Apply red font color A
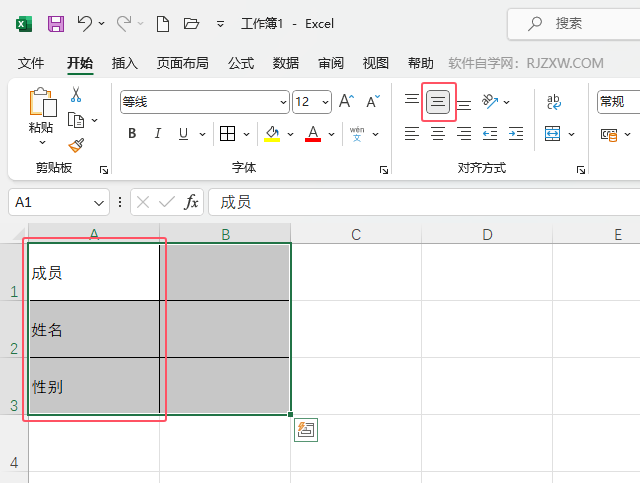 click(x=313, y=134)
